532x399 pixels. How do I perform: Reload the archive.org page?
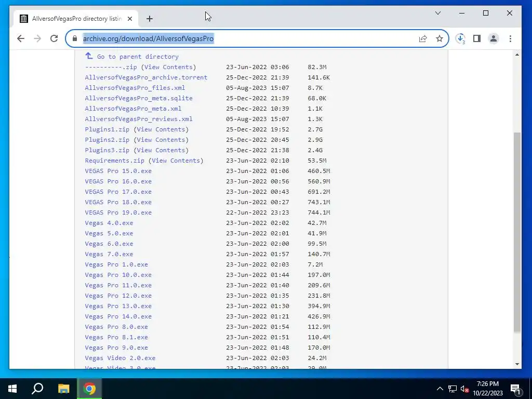pyautogui.click(x=54, y=38)
